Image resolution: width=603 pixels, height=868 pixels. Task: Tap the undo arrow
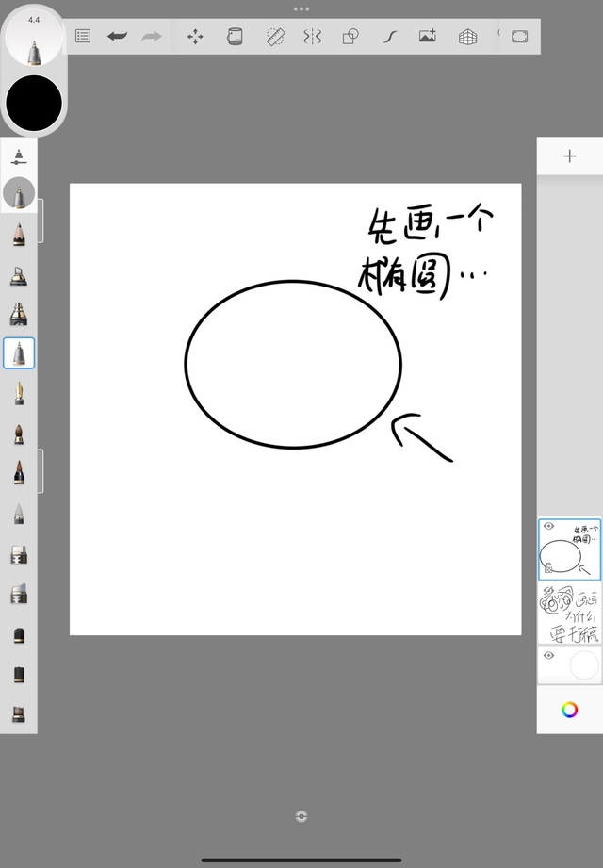(117, 37)
